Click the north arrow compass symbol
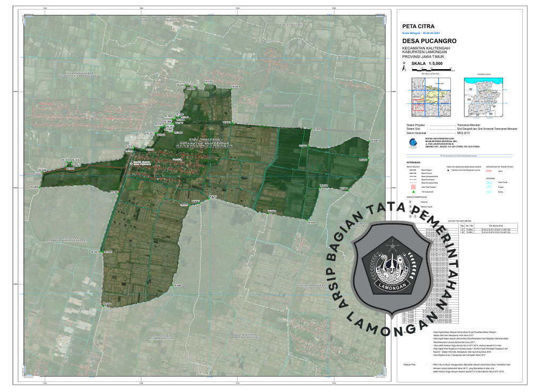The image size is (544, 392). pos(404,67)
